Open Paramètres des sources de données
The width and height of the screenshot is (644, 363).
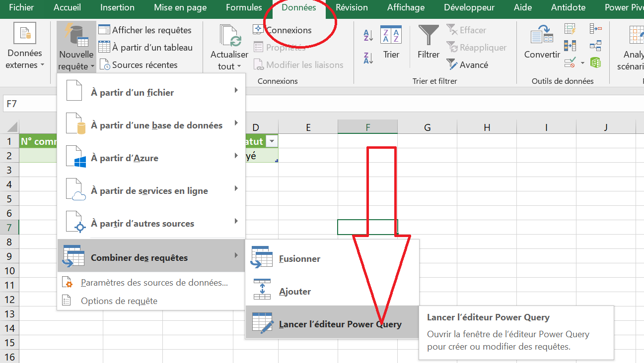[x=151, y=283]
